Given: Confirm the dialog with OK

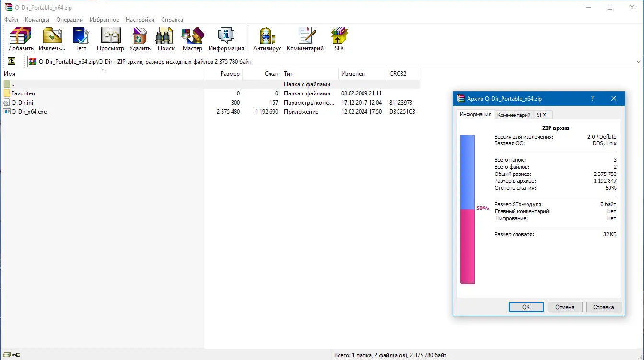Looking at the screenshot, I should point(526,307).
